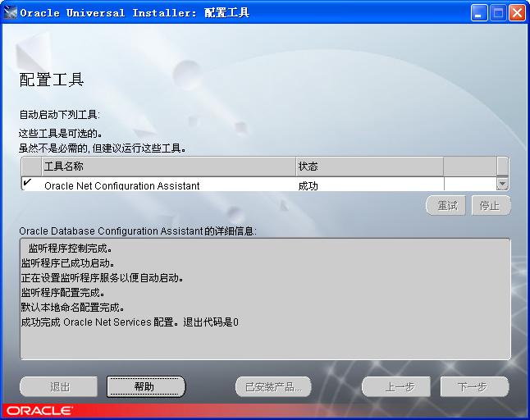Viewport: 530px width, 420px height.
Task: Open 已安装产品... installed products button
Action: 273,386
